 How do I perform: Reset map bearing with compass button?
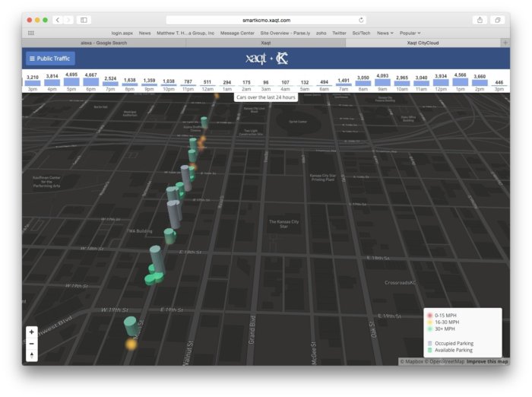[x=31, y=355]
